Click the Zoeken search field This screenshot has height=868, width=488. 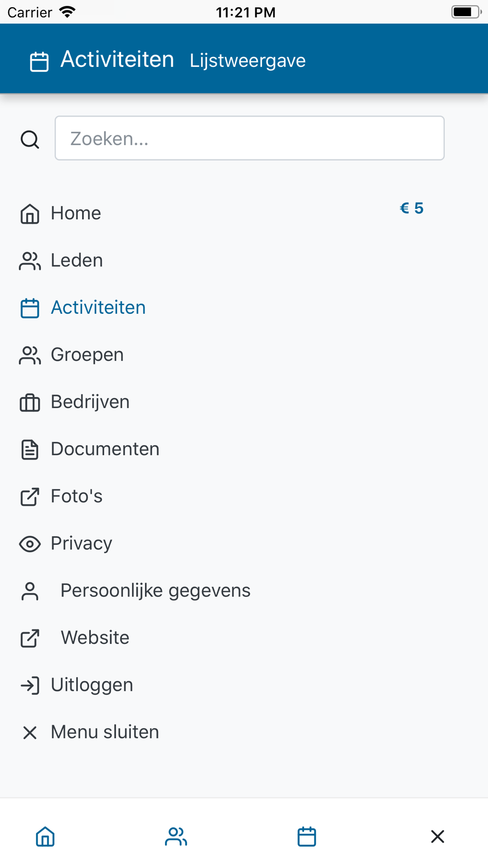point(249,138)
